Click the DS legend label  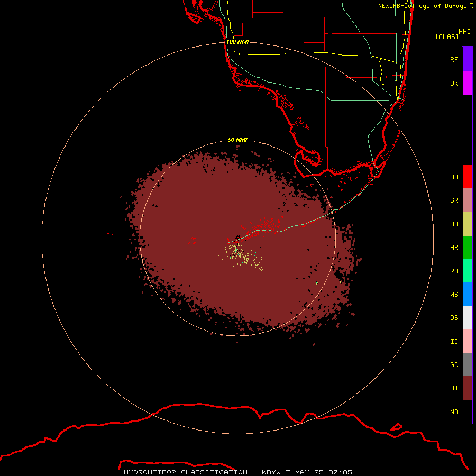coord(454,318)
